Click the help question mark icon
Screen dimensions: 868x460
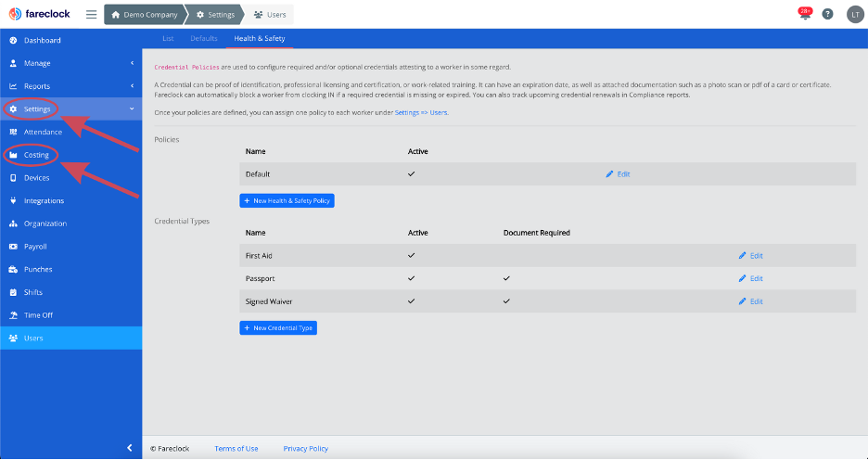(x=827, y=15)
